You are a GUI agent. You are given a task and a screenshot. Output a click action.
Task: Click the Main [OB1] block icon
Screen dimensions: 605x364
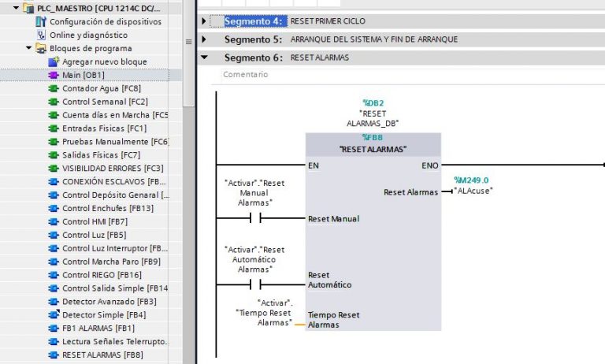[x=54, y=75]
